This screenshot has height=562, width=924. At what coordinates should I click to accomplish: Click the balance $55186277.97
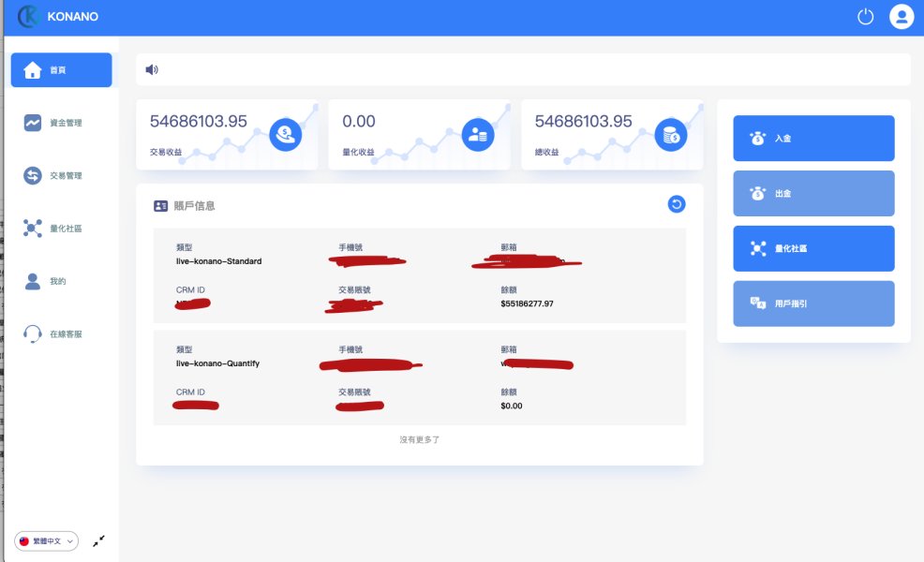pos(527,304)
